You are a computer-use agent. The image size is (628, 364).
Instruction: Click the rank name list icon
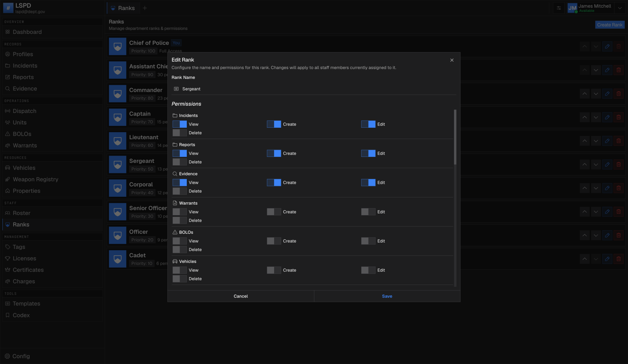176,89
